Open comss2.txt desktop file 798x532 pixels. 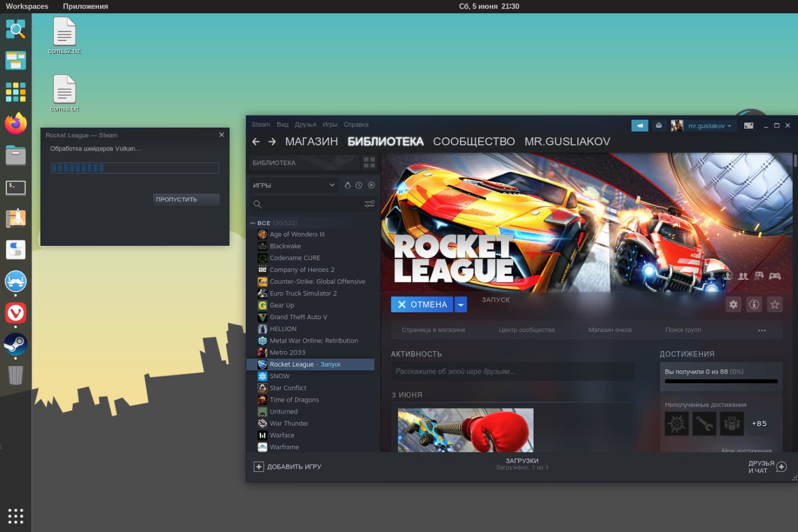[x=64, y=36]
